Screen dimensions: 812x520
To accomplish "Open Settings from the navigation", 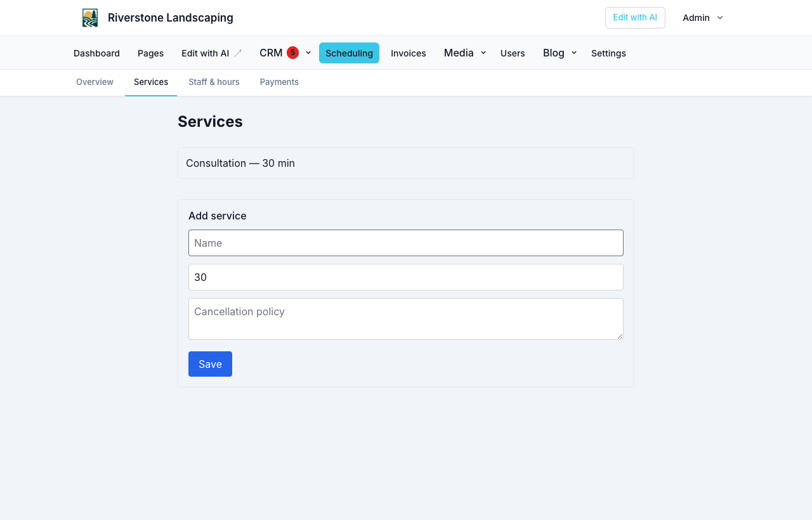I will (608, 53).
